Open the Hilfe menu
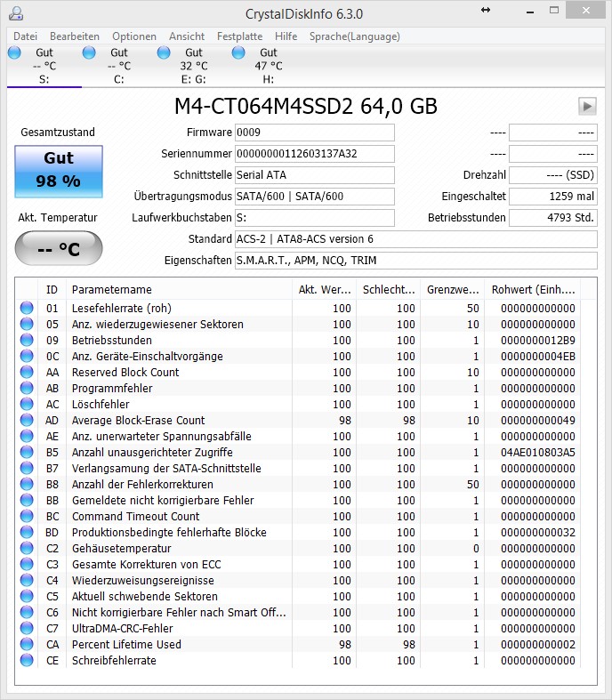This screenshot has height=700, width=612. click(x=286, y=36)
